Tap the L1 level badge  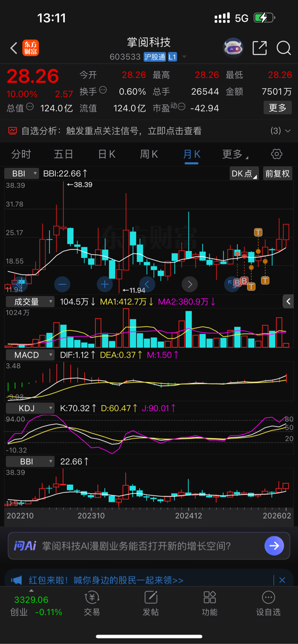pyautogui.click(x=172, y=57)
